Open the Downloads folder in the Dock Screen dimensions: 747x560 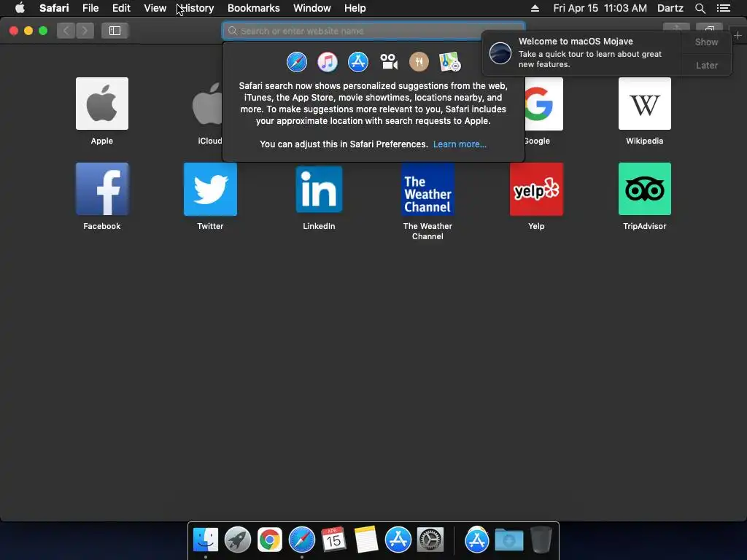508,540
